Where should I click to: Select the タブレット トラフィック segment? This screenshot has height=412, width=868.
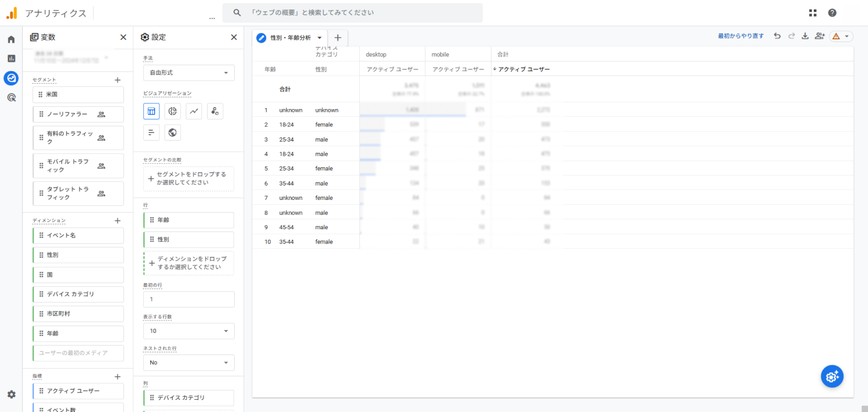click(78, 193)
